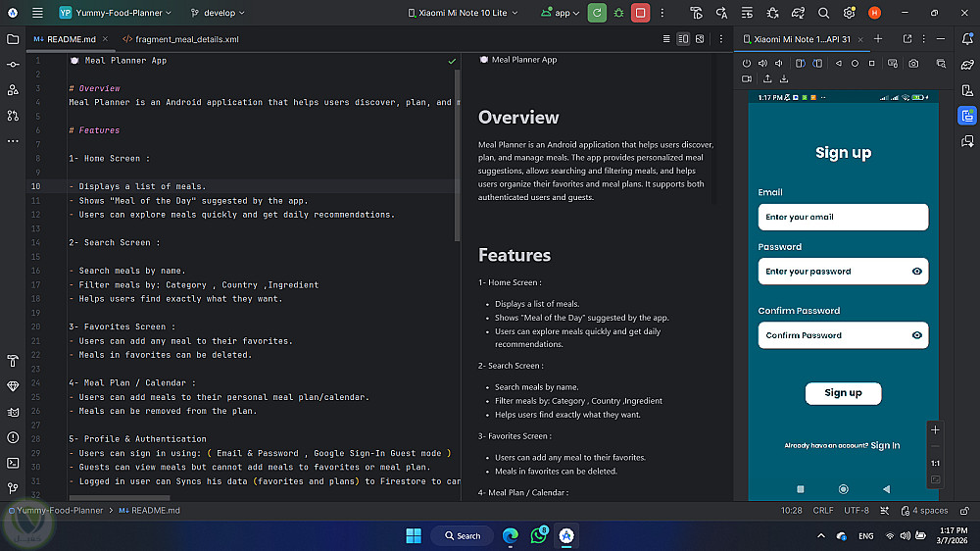Stop the running app with red square
The width and height of the screenshot is (980, 551).
pos(640,13)
